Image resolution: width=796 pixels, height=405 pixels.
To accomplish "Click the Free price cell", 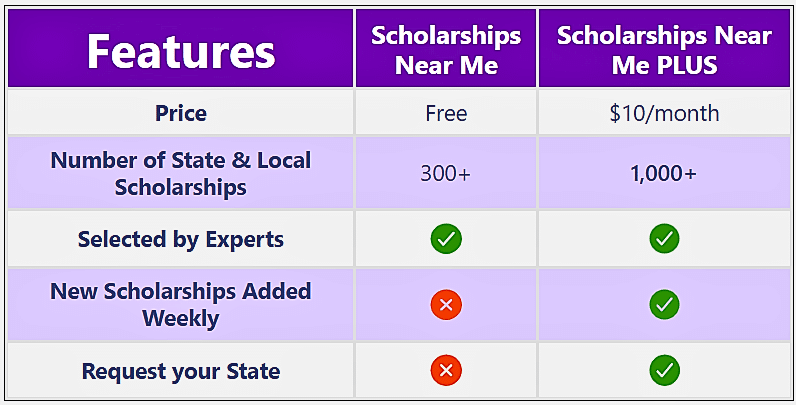I will click(x=446, y=113).
